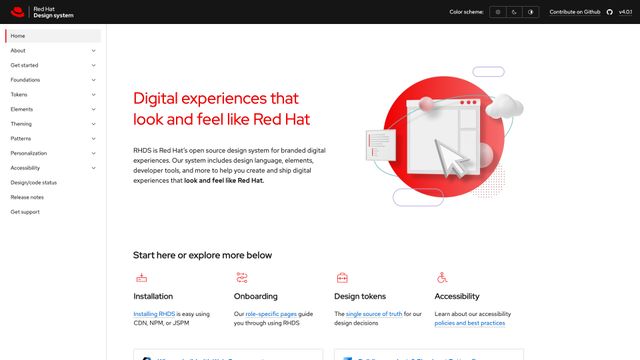This screenshot has width=640, height=360.
Task: Expand the Personalization chevron
Action: (x=93, y=153)
